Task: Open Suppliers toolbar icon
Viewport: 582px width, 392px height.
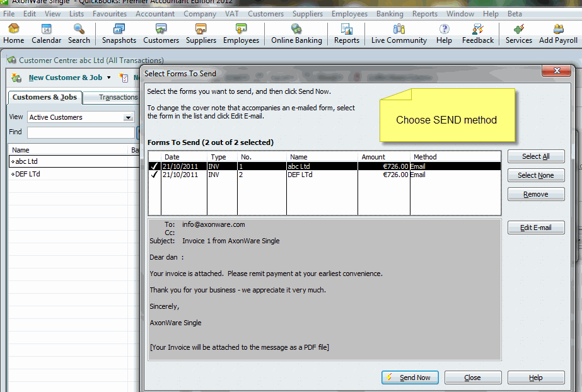Action: pyautogui.click(x=201, y=29)
